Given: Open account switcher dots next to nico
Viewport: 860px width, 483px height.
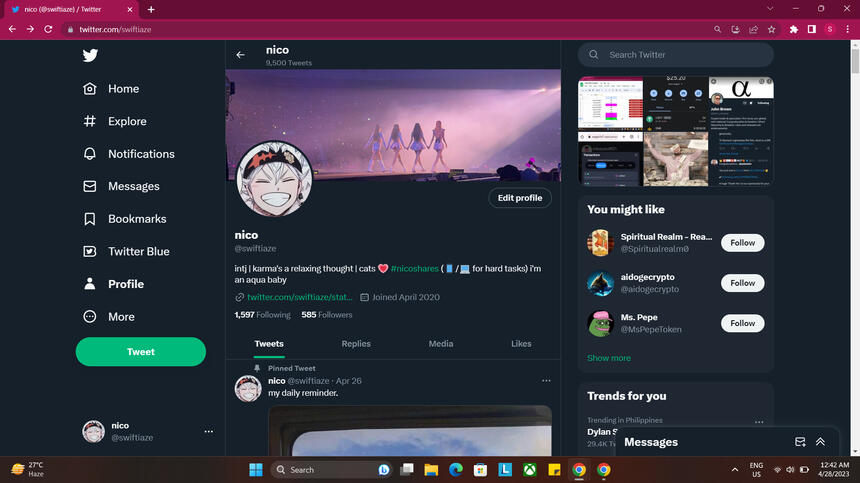Looking at the screenshot, I should pos(208,431).
